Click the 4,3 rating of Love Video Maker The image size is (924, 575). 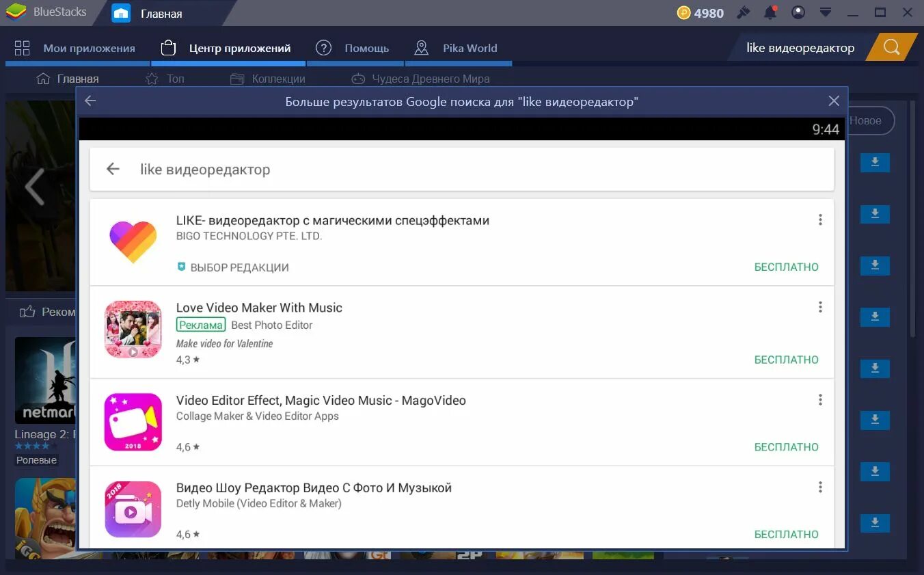188,360
